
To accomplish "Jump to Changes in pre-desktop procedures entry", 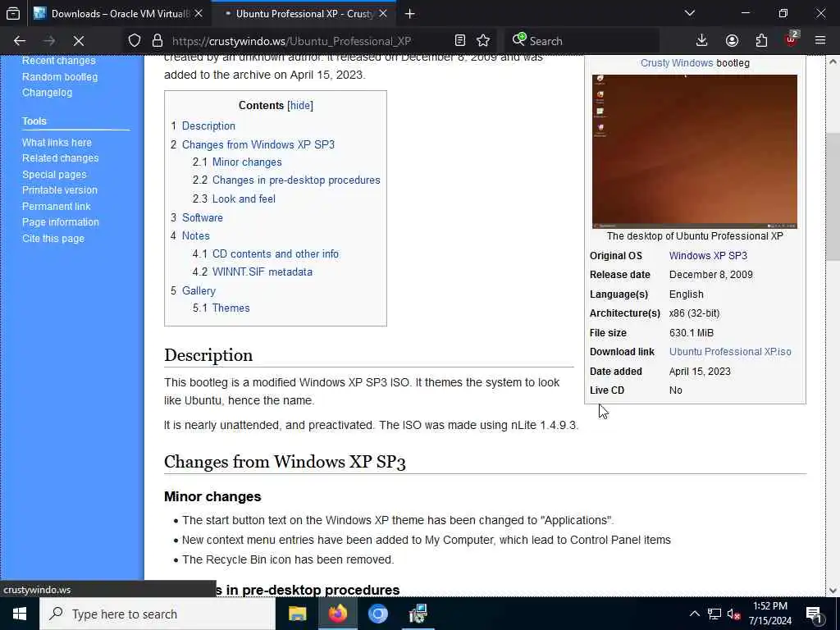I will (x=296, y=180).
